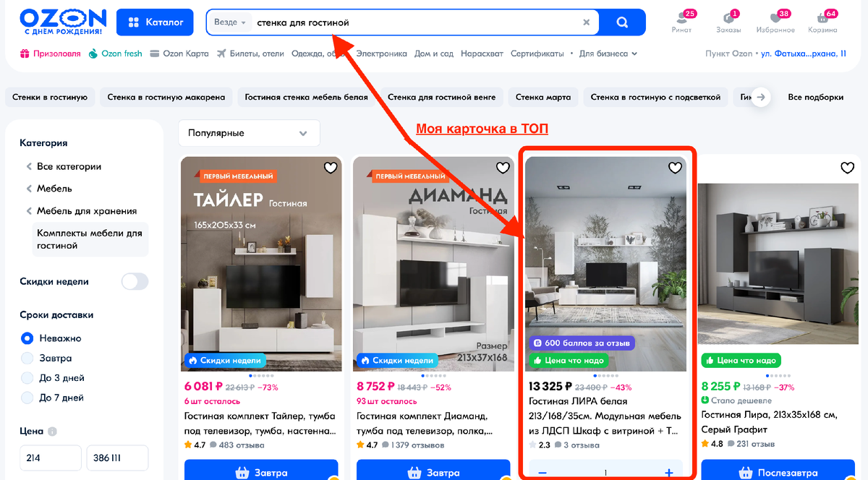Viewport: 868px width, 480px height.
Task: Toggle the Скидки недели switch
Action: click(x=135, y=282)
